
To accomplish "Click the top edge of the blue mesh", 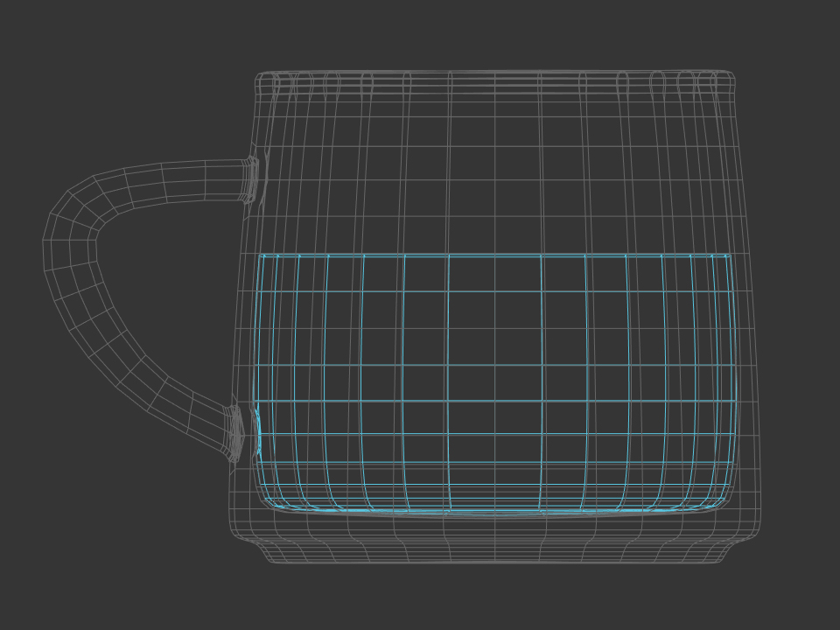I will click(494, 255).
